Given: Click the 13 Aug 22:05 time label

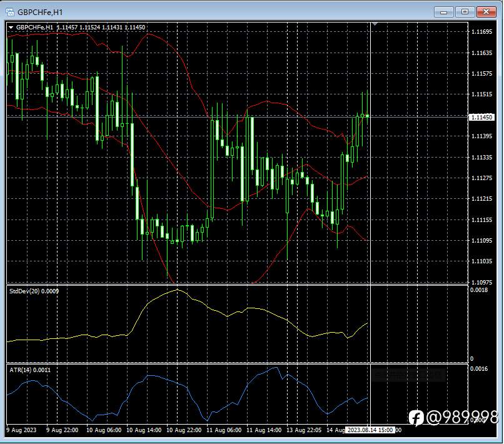Looking at the screenshot, I should pyautogui.click(x=304, y=430).
